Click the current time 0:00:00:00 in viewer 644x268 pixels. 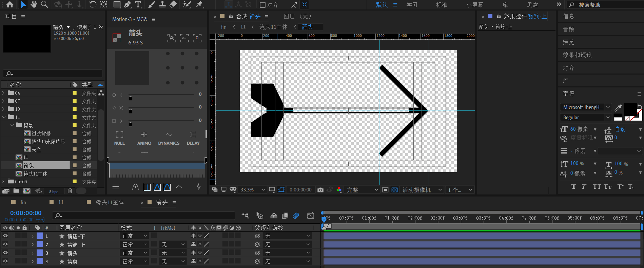tap(300, 190)
